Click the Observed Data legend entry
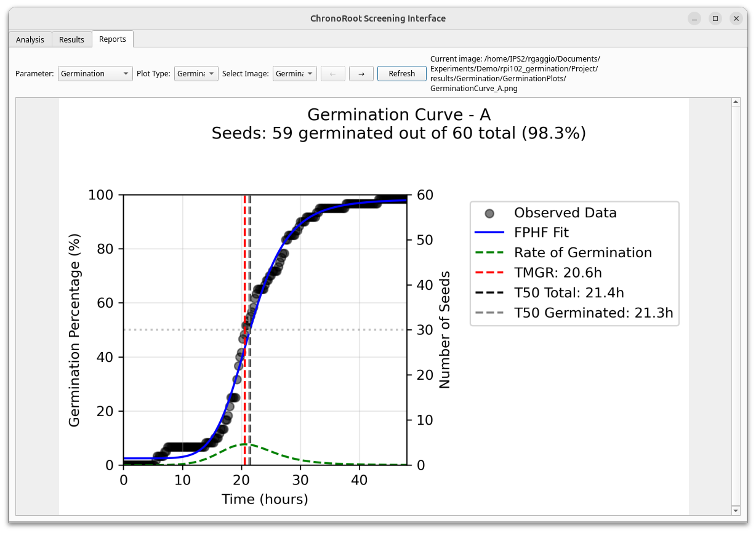Screen dimensions: 756x533 565,212
